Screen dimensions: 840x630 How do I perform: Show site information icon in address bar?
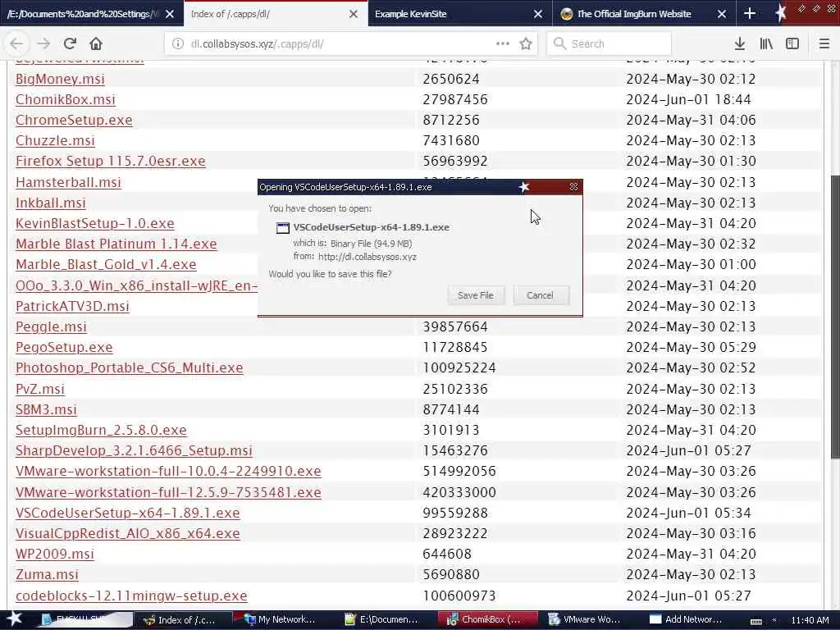(178, 44)
